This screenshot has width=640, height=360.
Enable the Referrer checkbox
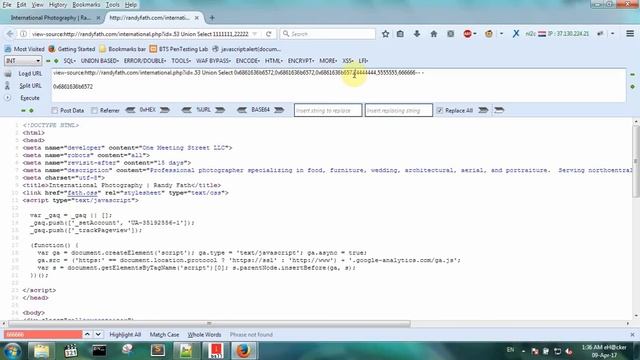pyautogui.click(x=94, y=111)
